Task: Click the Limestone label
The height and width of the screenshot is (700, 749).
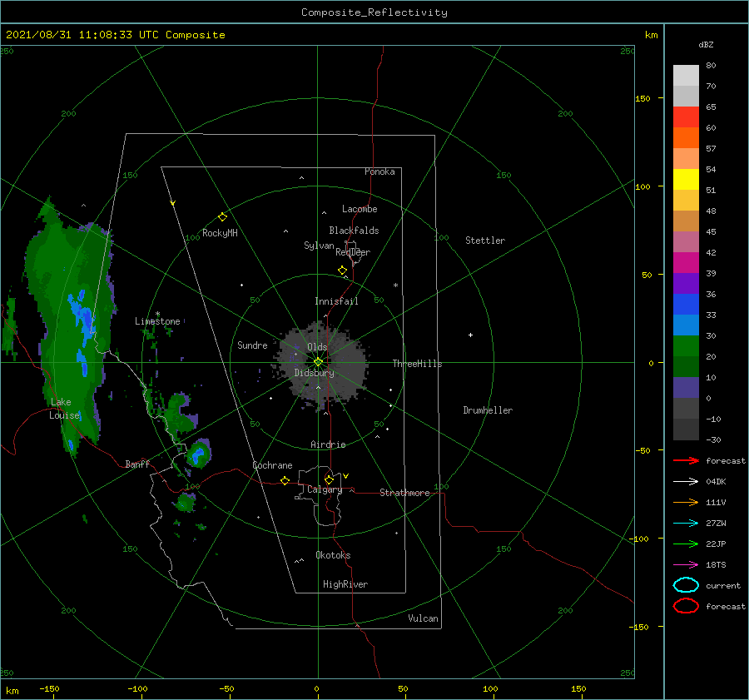Action: (157, 321)
